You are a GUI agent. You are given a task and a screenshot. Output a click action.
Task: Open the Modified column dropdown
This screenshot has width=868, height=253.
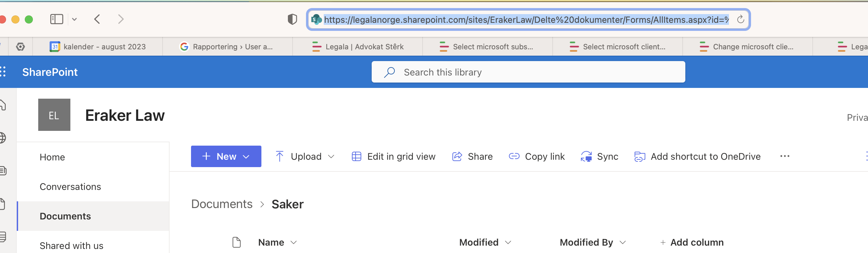(x=508, y=243)
